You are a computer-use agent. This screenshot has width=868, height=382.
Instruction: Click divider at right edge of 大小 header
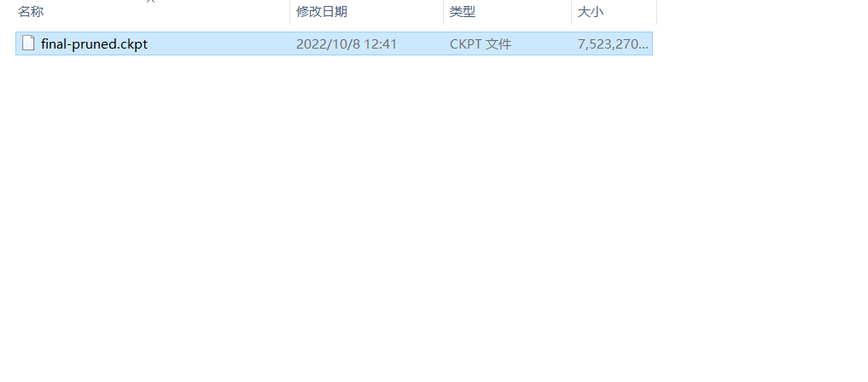pyautogui.click(x=656, y=12)
